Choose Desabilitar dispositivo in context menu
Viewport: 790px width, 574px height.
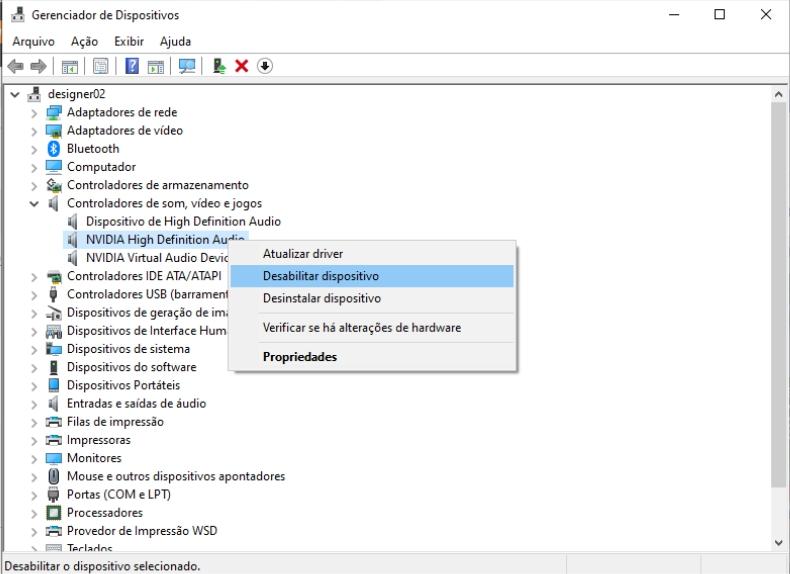[372, 276]
